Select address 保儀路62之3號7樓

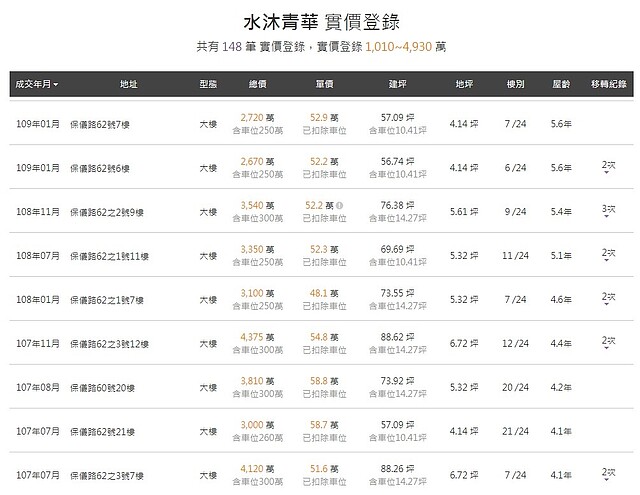(107, 475)
